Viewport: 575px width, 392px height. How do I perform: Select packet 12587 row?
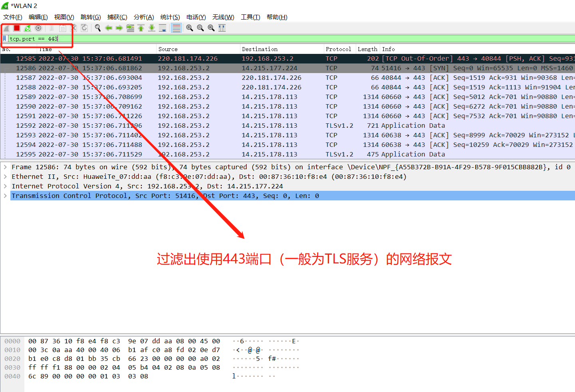[287, 78]
